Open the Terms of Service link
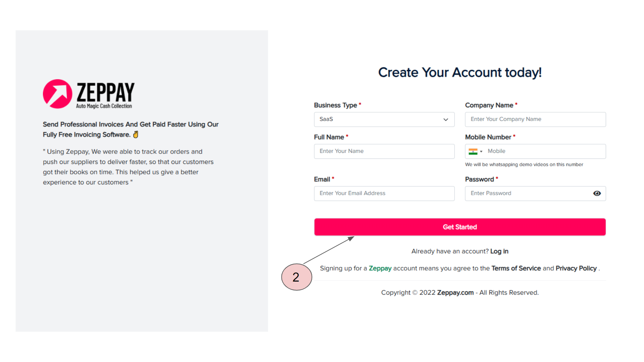Screen dimensions: 644x362 [x=516, y=268]
